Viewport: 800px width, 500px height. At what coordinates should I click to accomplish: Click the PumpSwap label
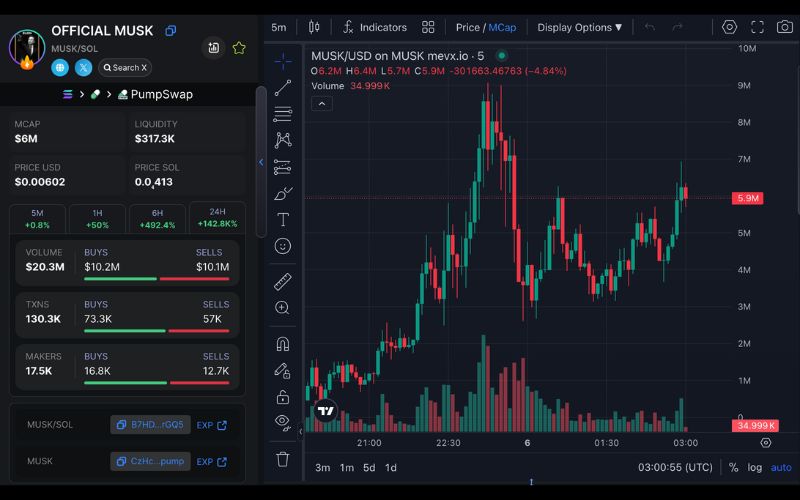coord(161,94)
